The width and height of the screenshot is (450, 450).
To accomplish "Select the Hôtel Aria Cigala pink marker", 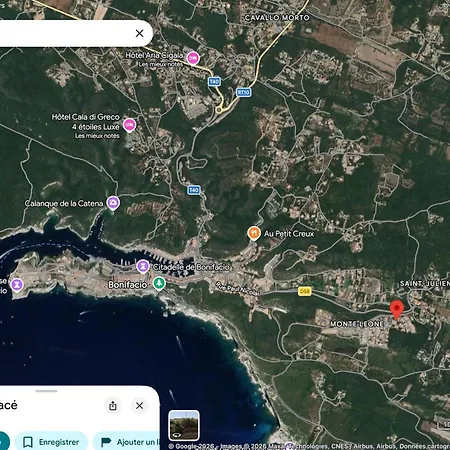I will pos(193,58).
